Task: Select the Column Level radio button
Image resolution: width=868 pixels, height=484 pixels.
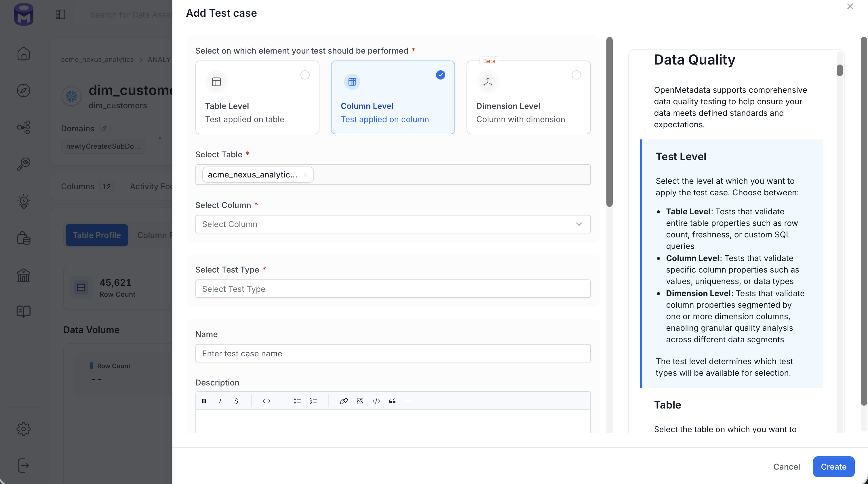Action: [x=440, y=75]
